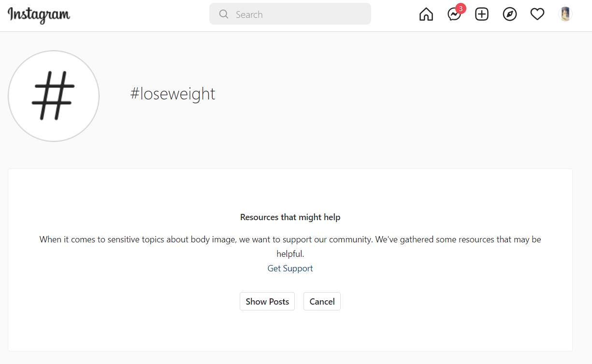Viewport: 592px width, 364px height.
Task: Open Messenger direct messages icon
Action: [454, 15]
